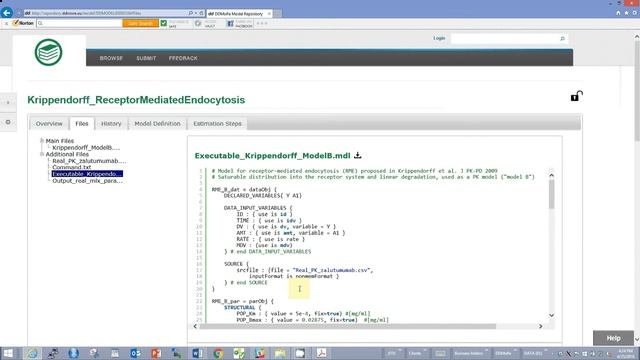Download Executable_Krippendorff_ModelB.mdl via the download icon
Image resolution: width=640 pixels, height=360 pixels.
coord(358,155)
